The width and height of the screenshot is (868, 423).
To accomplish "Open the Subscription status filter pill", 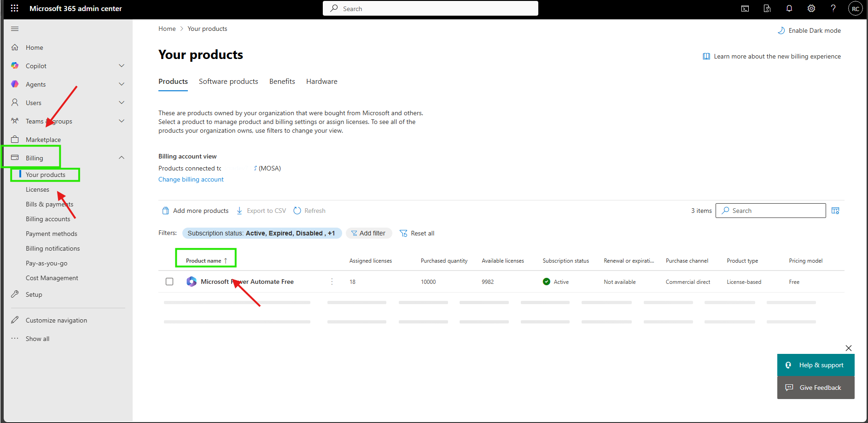I will click(262, 233).
